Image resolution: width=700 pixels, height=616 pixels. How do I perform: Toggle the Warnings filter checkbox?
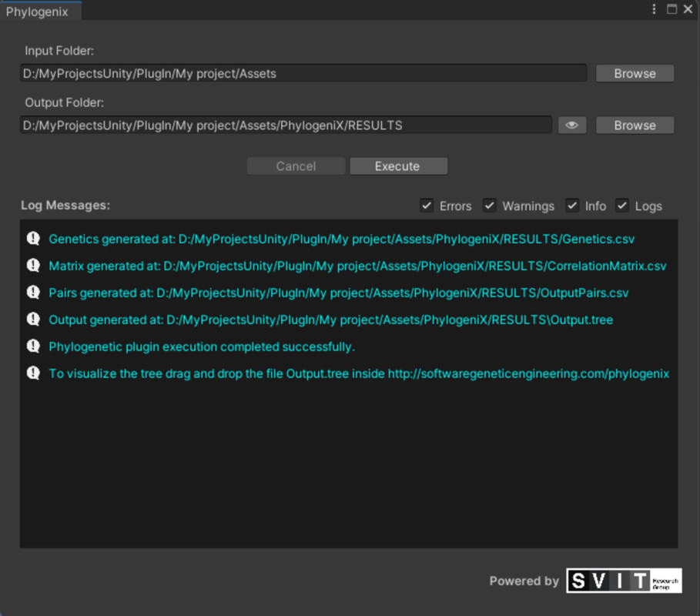(x=489, y=206)
